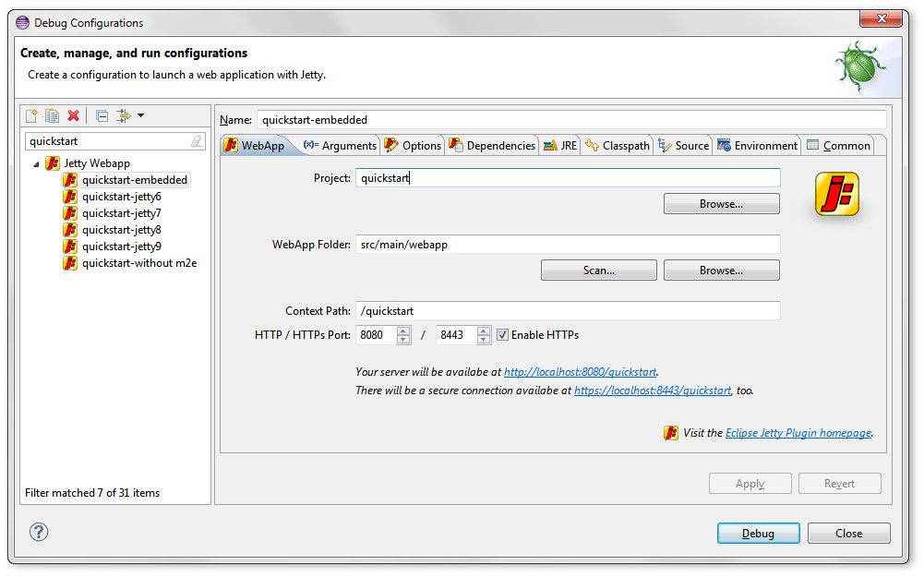
Task: Select quickstart-jetty8 configuration
Action: coord(121,230)
